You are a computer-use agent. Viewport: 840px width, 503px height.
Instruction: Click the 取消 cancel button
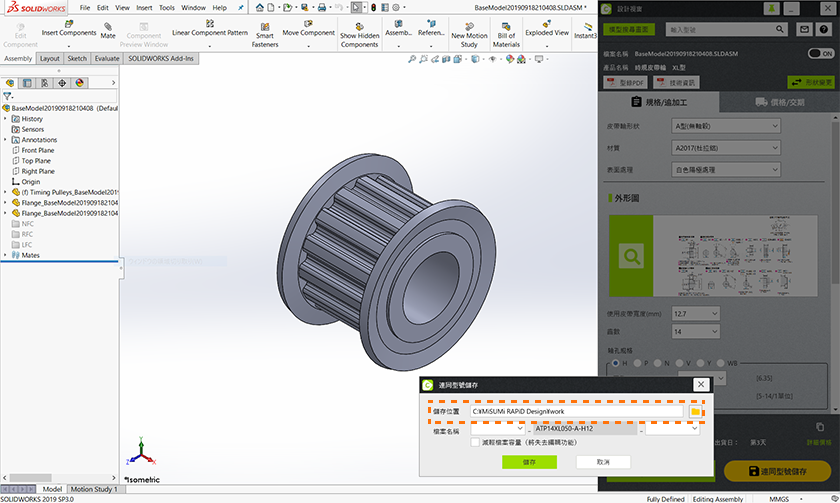602,462
